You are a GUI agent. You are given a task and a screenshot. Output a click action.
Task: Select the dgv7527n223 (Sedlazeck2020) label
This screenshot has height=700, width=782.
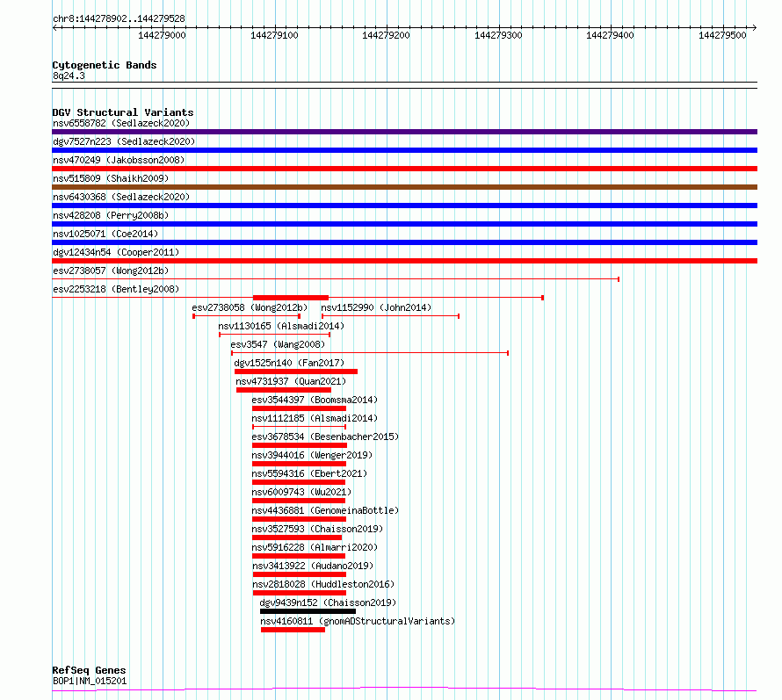coord(124,141)
